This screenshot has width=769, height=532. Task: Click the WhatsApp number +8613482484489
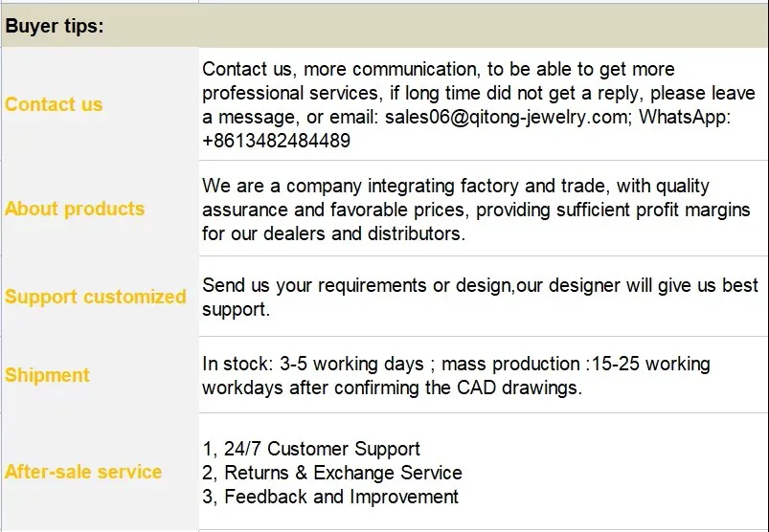pyautogui.click(x=276, y=141)
